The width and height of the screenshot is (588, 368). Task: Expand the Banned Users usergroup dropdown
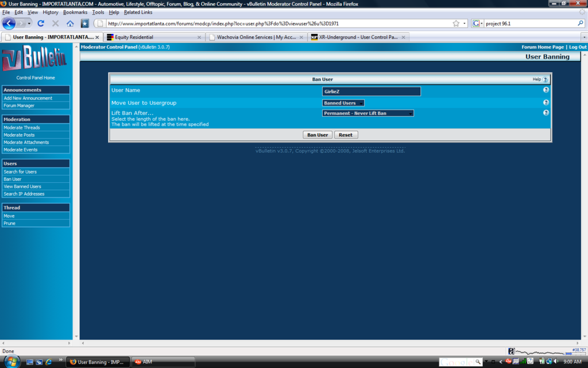[343, 103]
